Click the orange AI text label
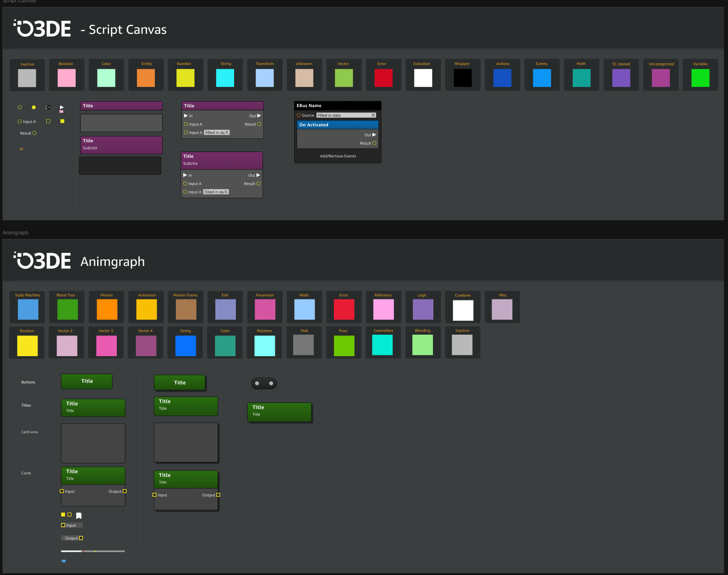 point(22,149)
